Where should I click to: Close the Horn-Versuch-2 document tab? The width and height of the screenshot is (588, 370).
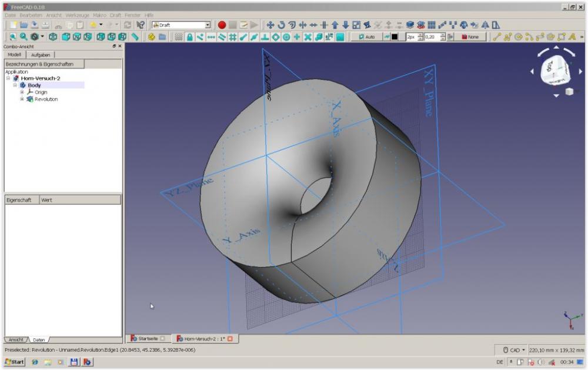click(x=230, y=338)
